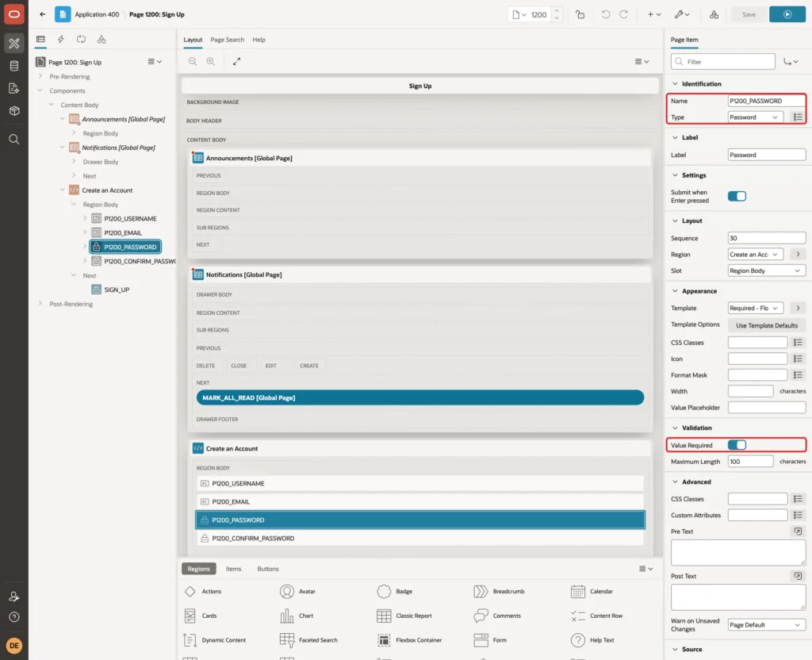Click the Maximum Length input field
This screenshot has height=660, width=812.
coord(750,462)
